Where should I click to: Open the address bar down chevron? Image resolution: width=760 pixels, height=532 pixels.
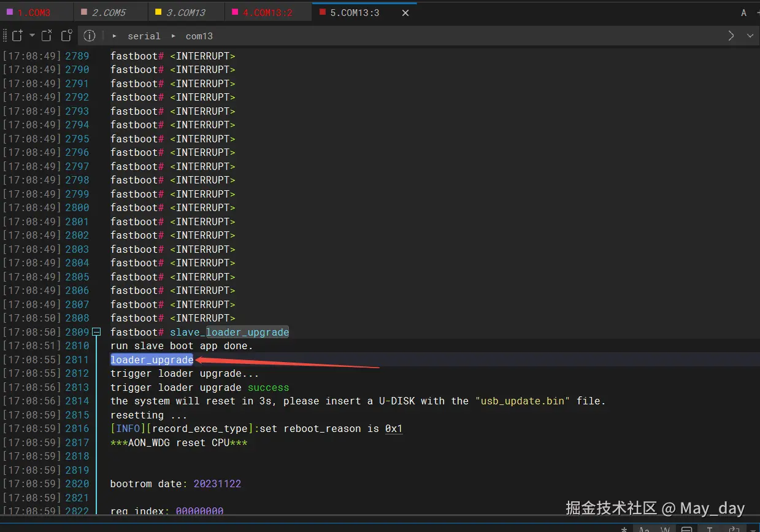[x=750, y=36]
